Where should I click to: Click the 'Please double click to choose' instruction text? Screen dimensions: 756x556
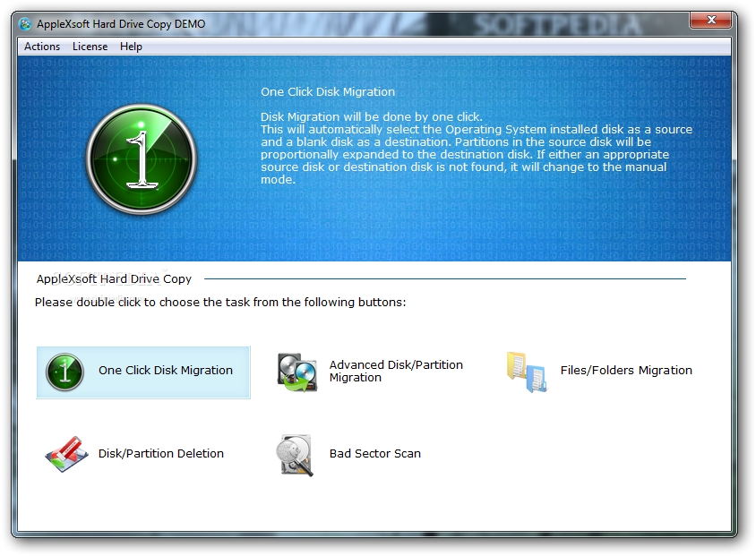pyautogui.click(x=220, y=302)
